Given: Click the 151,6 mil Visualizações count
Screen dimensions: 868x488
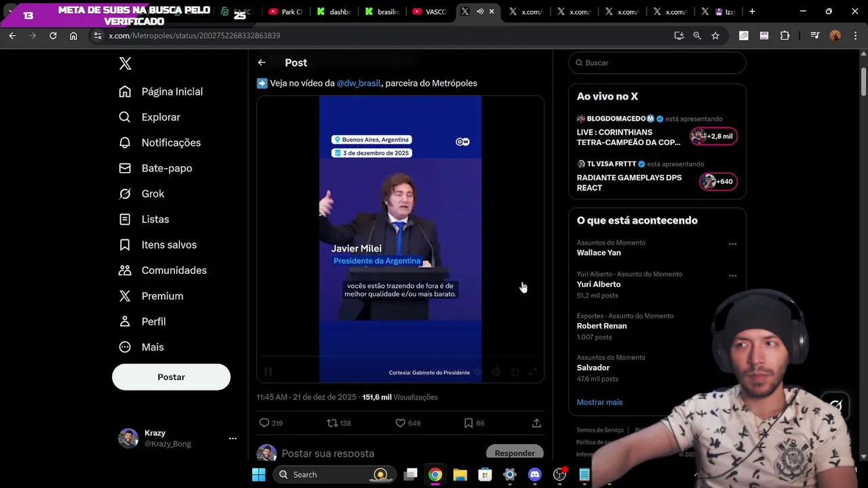Looking at the screenshot, I should [x=400, y=397].
